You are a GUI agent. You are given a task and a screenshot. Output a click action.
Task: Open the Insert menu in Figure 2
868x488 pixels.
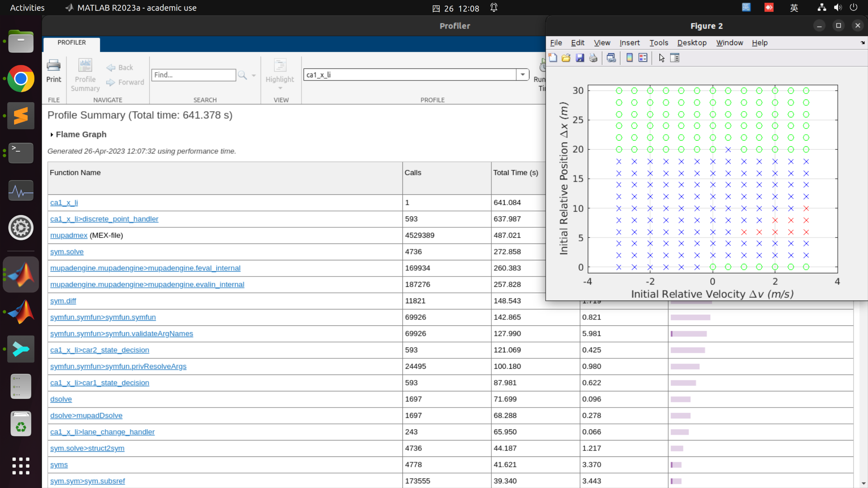click(629, 42)
